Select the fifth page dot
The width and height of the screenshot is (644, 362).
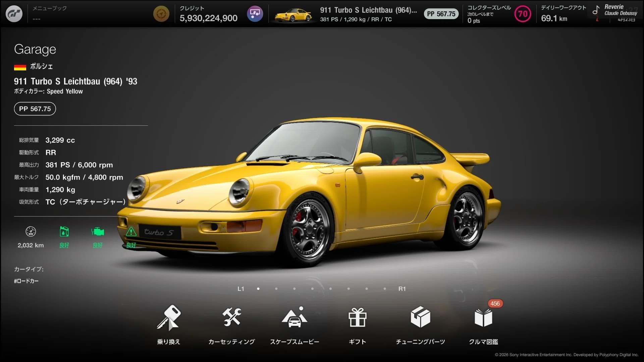click(x=331, y=289)
